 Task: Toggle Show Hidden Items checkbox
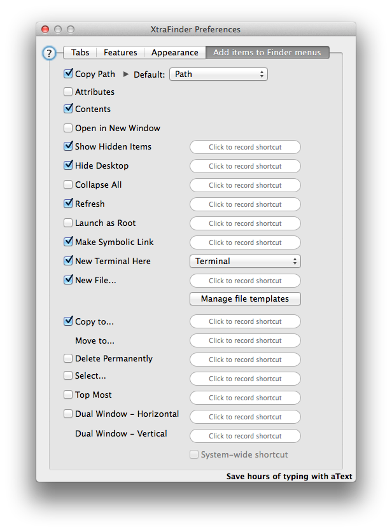[68, 146]
